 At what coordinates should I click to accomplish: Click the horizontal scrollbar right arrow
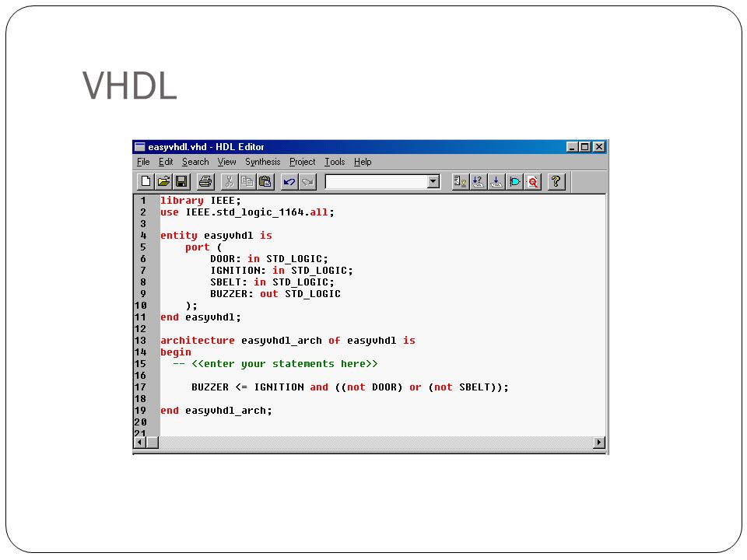click(600, 443)
